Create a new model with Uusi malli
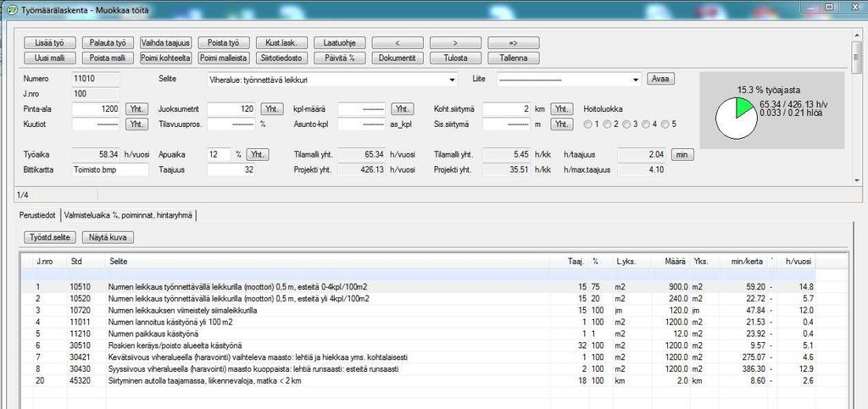The image size is (868, 409). (x=49, y=58)
